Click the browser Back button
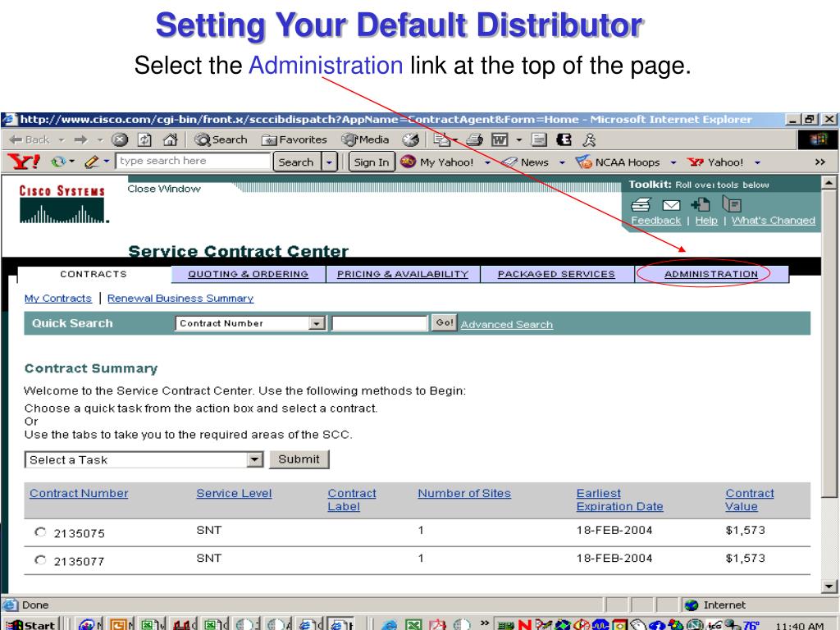Image resolution: width=840 pixels, height=630 pixels. (30, 139)
